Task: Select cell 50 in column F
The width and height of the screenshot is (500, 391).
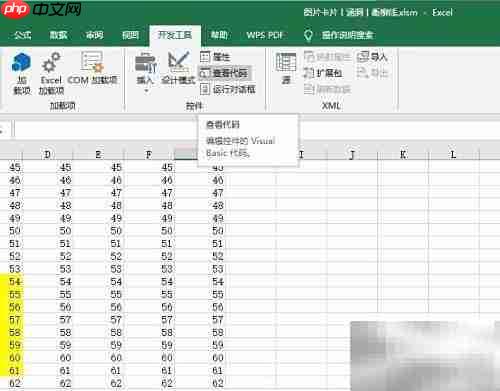Action: point(149,231)
